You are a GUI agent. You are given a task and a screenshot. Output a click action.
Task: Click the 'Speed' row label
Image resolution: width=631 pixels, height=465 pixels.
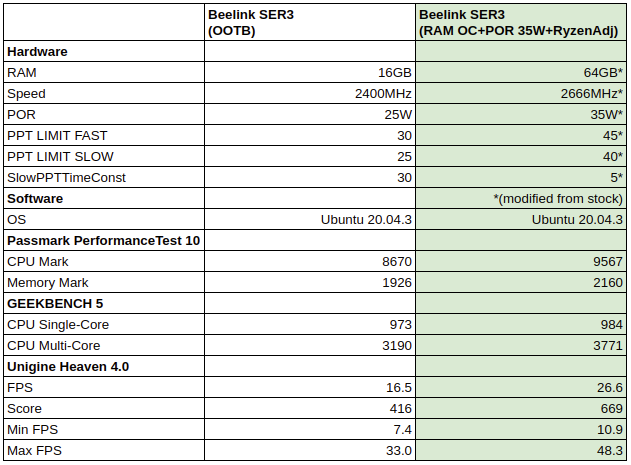104,93
